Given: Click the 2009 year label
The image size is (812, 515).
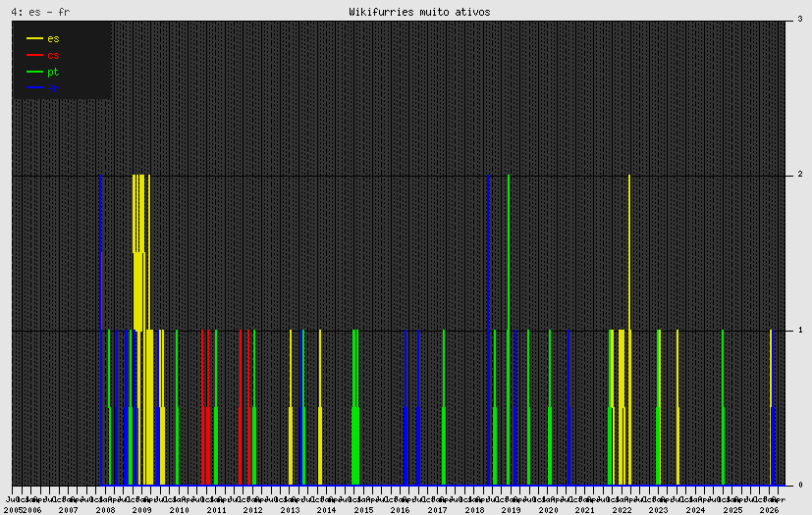Looking at the screenshot, I should [x=142, y=510].
